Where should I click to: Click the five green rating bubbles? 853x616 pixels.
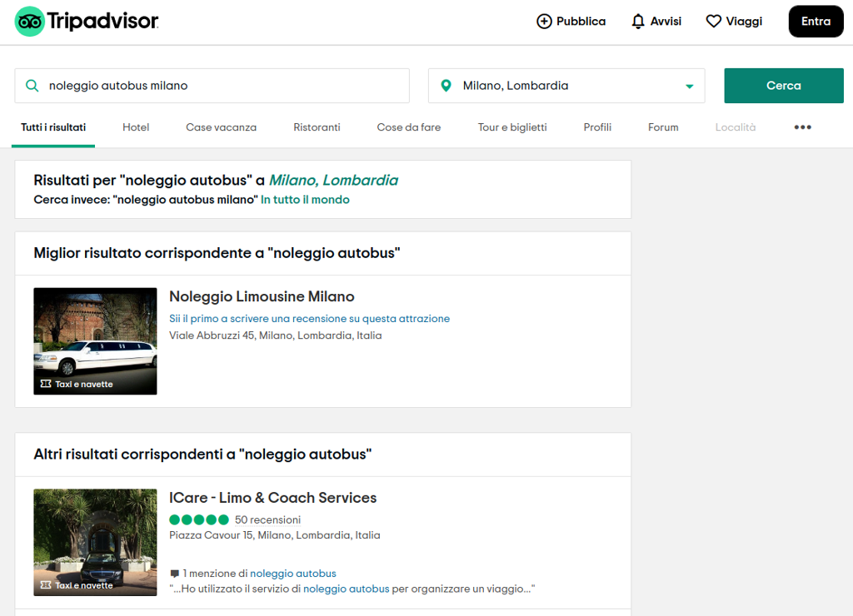pyautogui.click(x=198, y=519)
